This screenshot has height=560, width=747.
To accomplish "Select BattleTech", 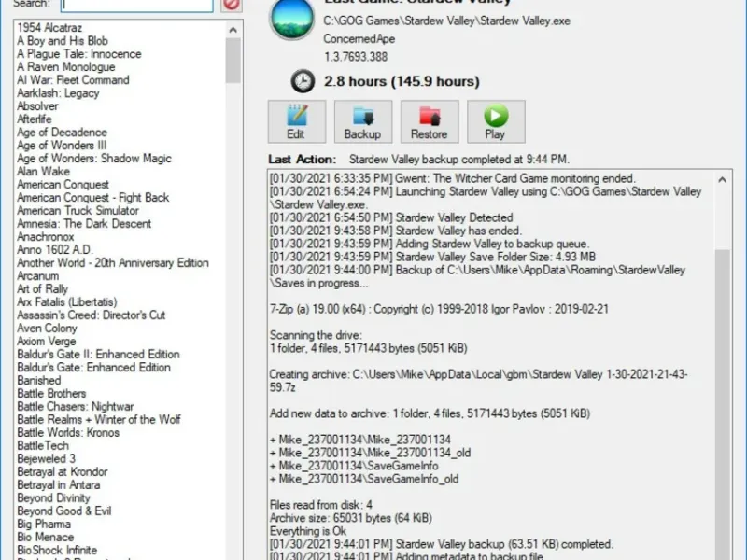I will pyautogui.click(x=43, y=446).
